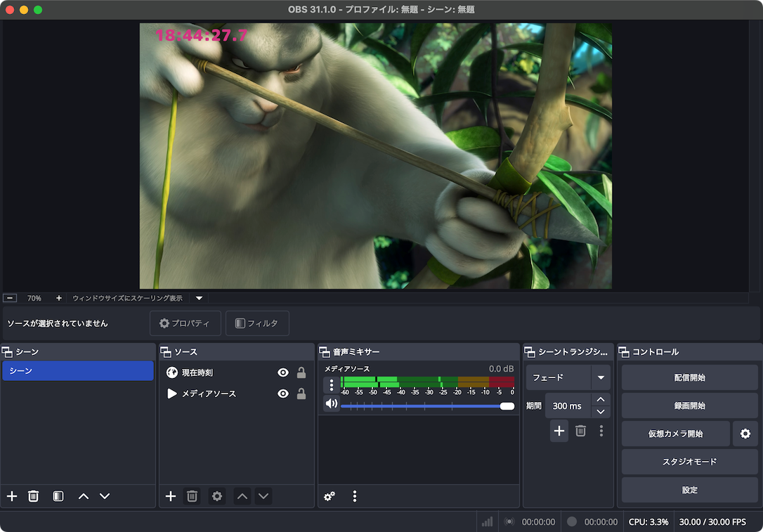This screenshot has height=532, width=763.
Task: Click the streaming time 00:00:00 indicator
Action: click(538, 521)
